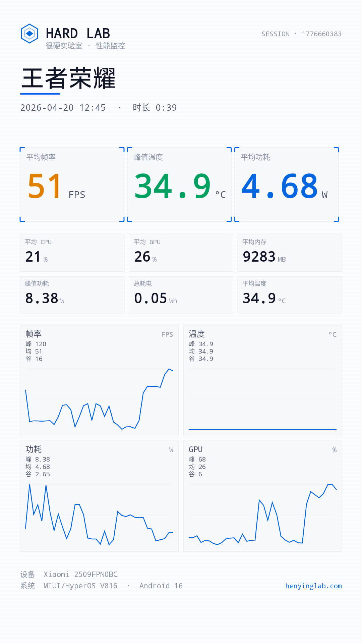Click the flat temperature line graph
Image resolution: width=362 pixels, height=644 pixels.
[x=262, y=429]
